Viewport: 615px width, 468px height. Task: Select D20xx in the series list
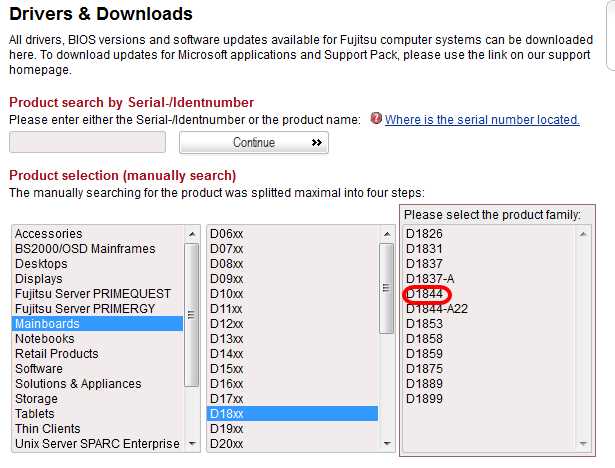[x=292, y=444]
